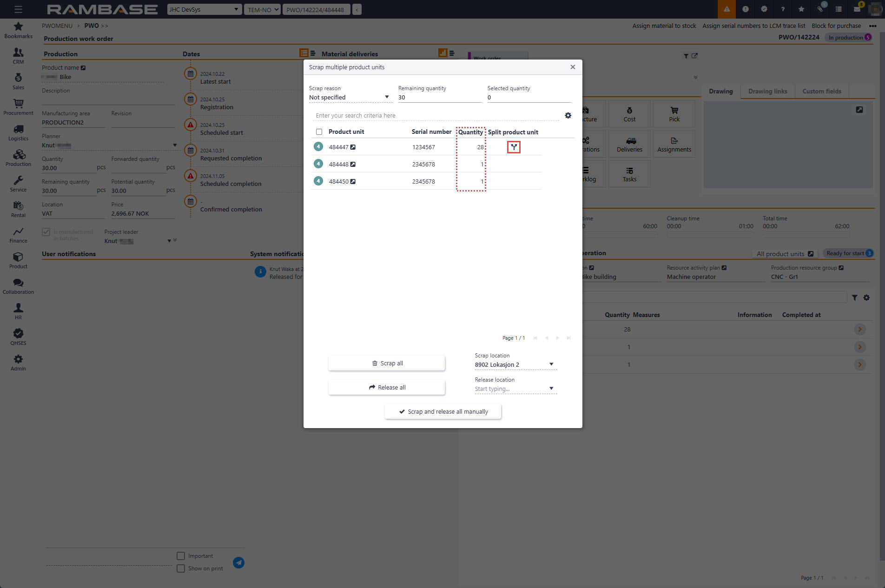Open the Logistics module in sidebar

(18, 132)
